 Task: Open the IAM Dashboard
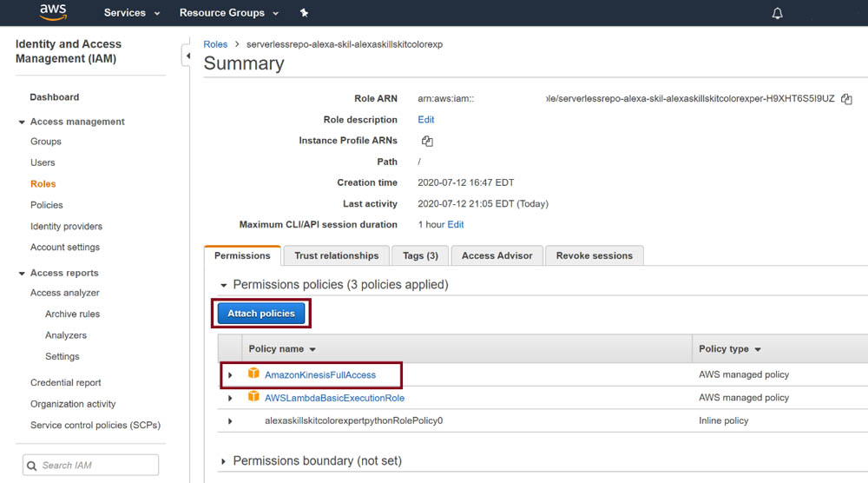[54, 97]
